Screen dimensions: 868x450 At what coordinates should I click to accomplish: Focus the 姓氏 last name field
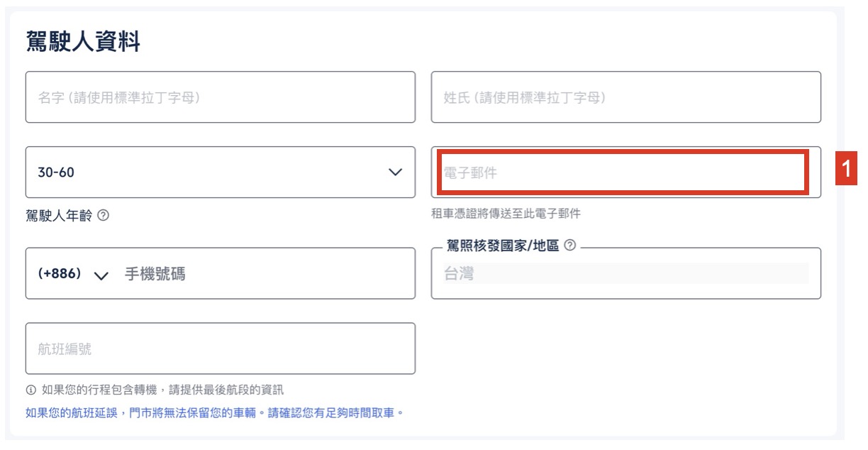pyautogui.click(x=625, y=97)
